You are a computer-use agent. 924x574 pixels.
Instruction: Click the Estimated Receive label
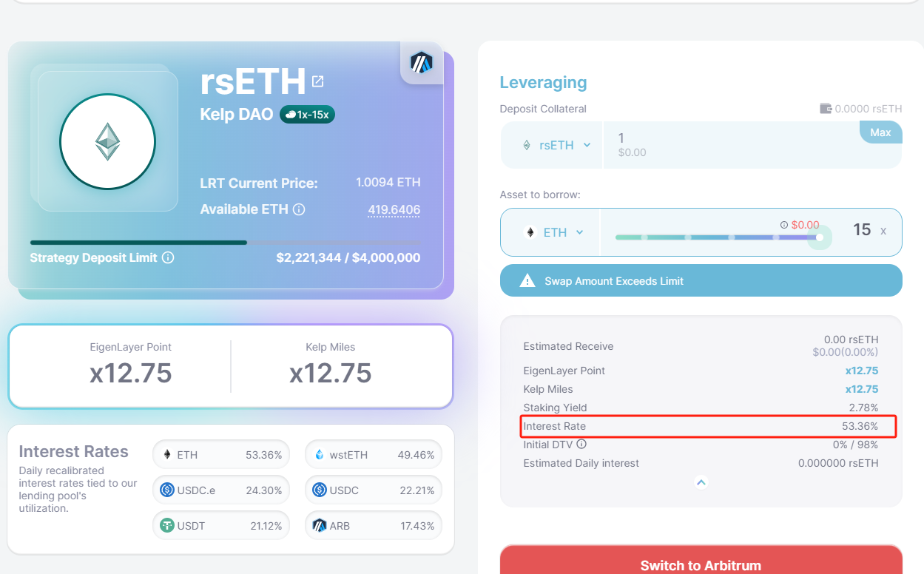[568, 346]
